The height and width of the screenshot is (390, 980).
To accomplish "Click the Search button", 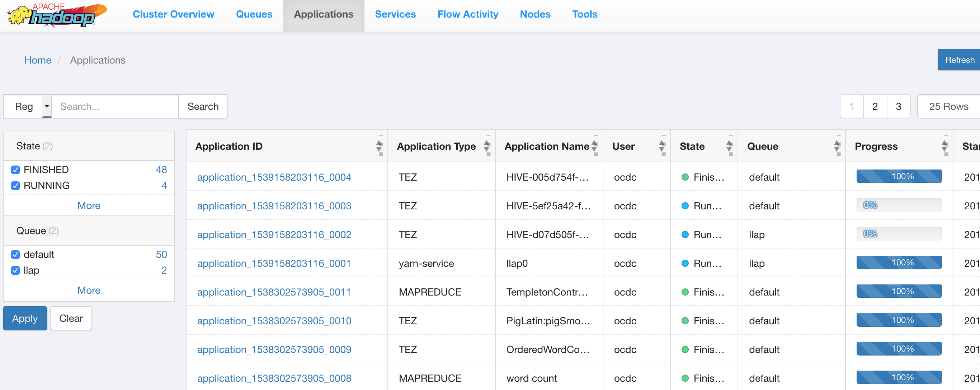I will point(203,106).
